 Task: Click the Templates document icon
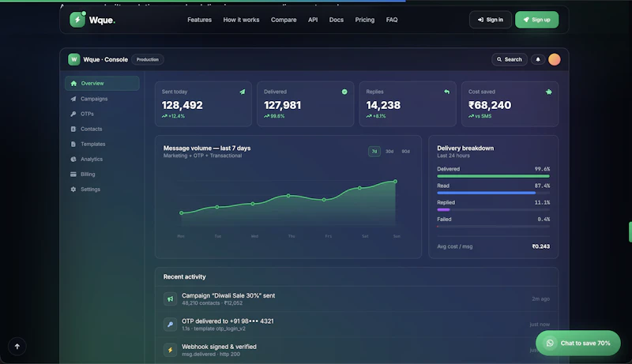73,144
